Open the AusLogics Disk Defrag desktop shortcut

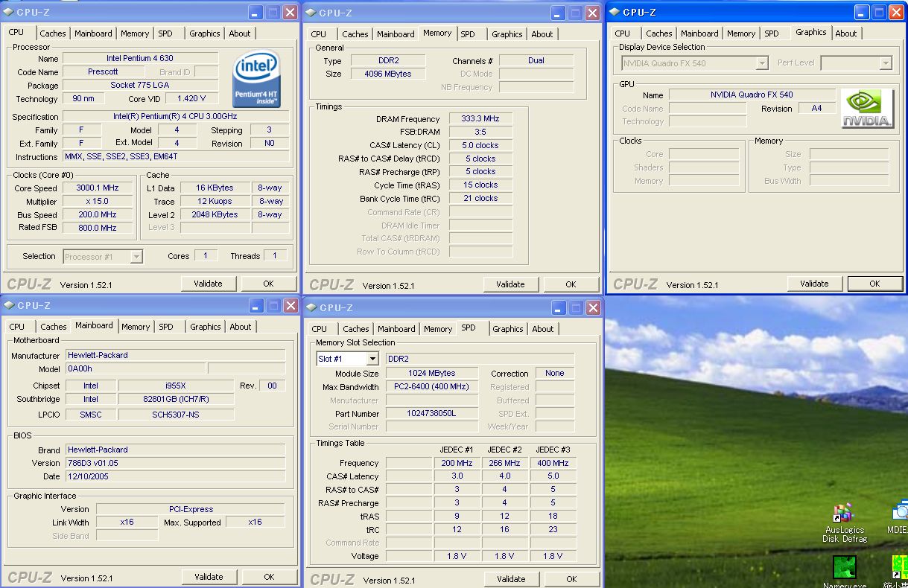[845, 523]
